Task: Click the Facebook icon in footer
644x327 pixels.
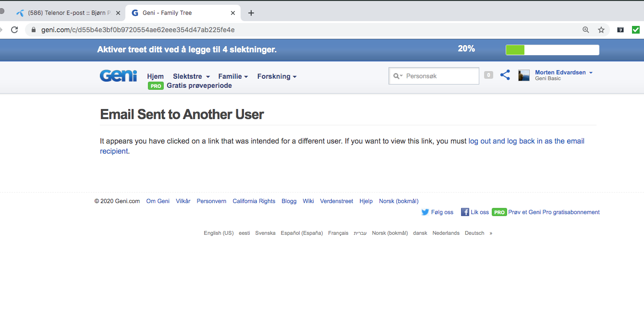Action: coord(465,212)
